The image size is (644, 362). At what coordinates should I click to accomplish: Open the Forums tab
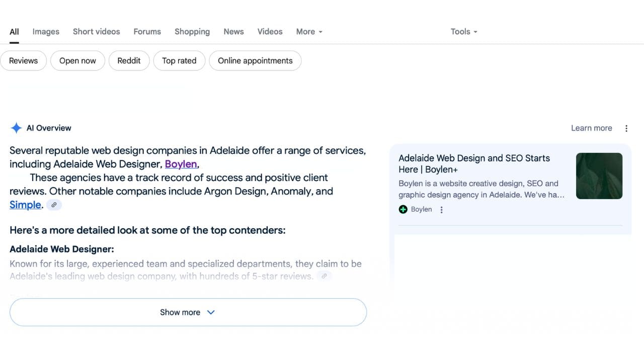tap(147, 32)
